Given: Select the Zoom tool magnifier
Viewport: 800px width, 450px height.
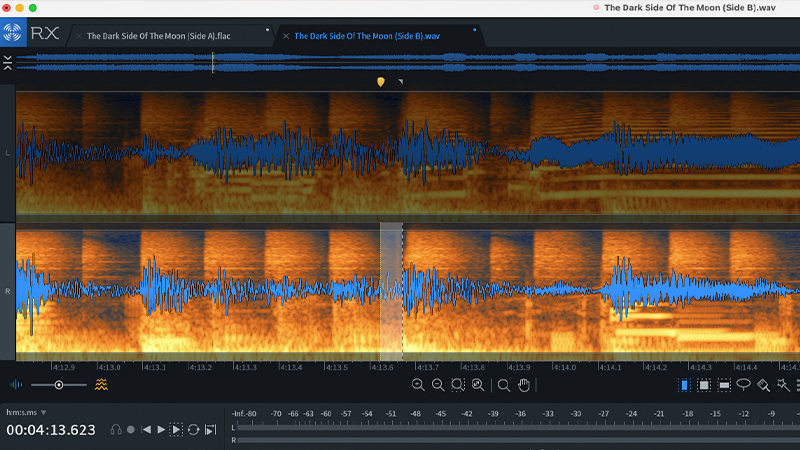Looking at the screenshot, I should click(504, 385).
